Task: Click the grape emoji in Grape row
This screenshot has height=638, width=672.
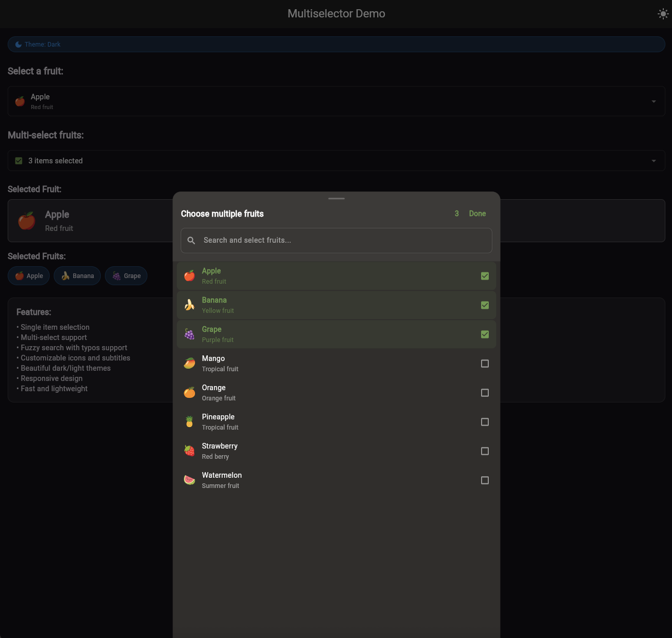Action: [189, 334]
